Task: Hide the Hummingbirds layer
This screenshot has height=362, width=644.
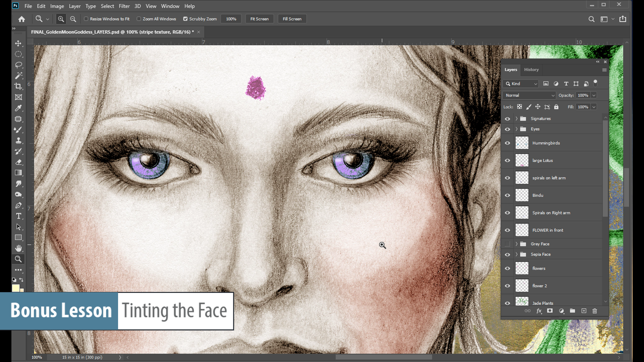Action: click(x=507, y=143)
